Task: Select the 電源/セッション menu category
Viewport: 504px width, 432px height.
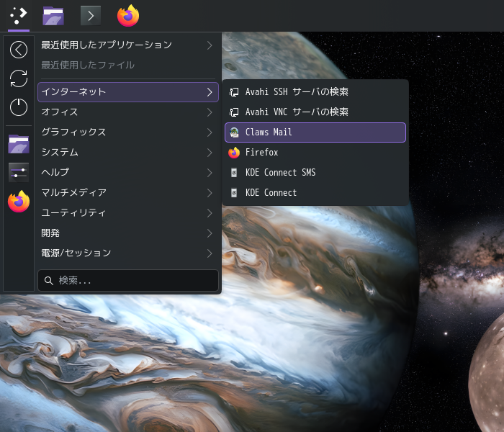Action: pos(128,253)
